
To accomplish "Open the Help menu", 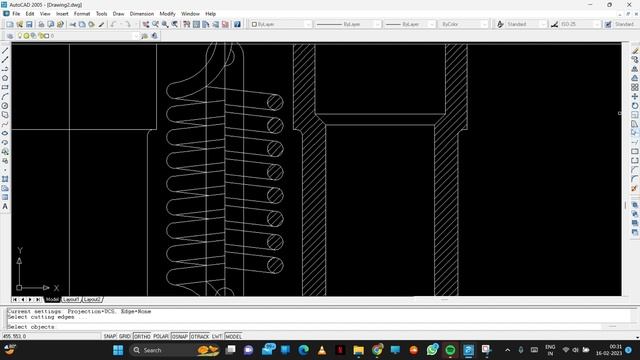I will tap(210, 14).
